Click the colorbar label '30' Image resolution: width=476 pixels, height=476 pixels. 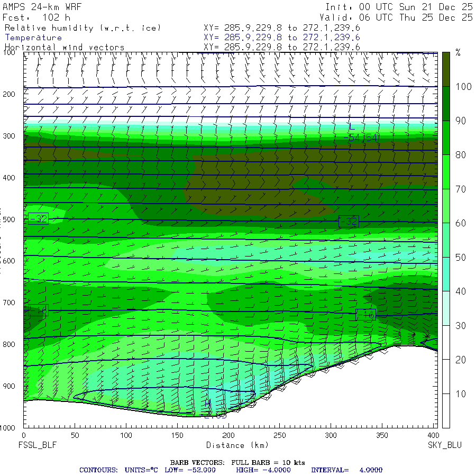pos(461,326)
